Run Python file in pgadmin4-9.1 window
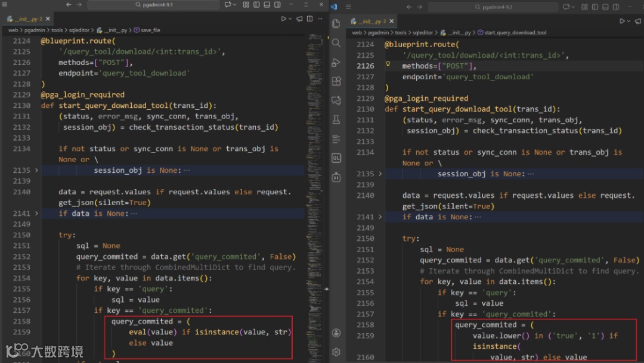The width and height of the screenshot is (644, 363). pyautogui.click(x=283, y=19)
